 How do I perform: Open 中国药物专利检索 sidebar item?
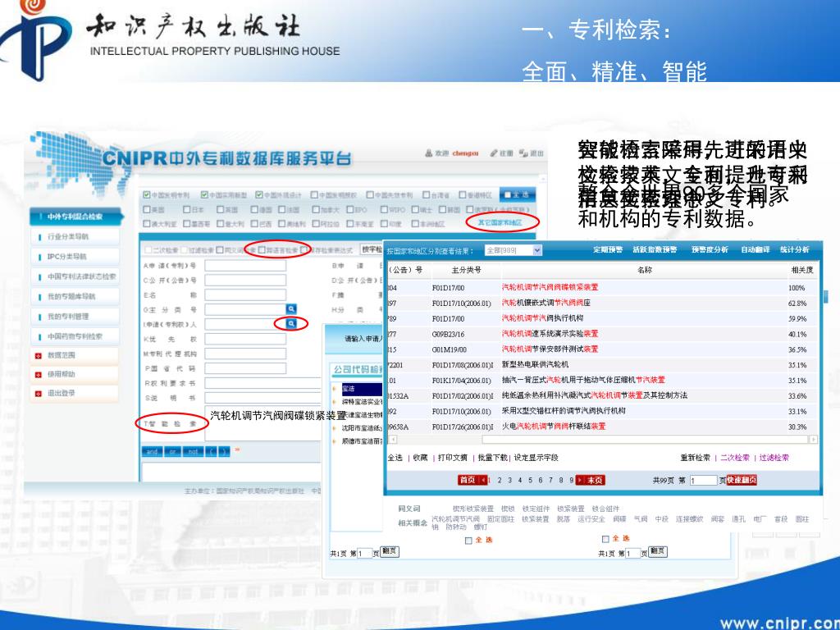(75, 336)
